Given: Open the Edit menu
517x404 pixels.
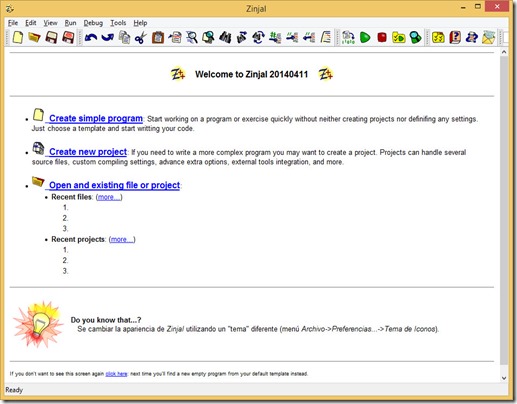Looking at the screenshot, I should (31, 23).
